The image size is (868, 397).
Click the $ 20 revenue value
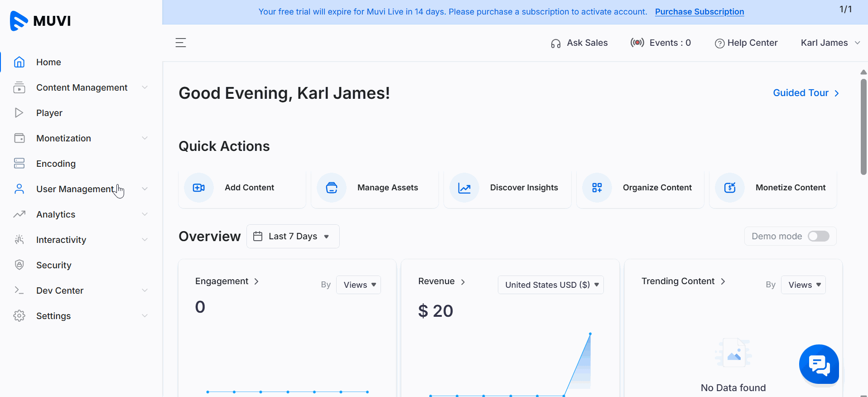pyautogui.click(x=435, y=311)
